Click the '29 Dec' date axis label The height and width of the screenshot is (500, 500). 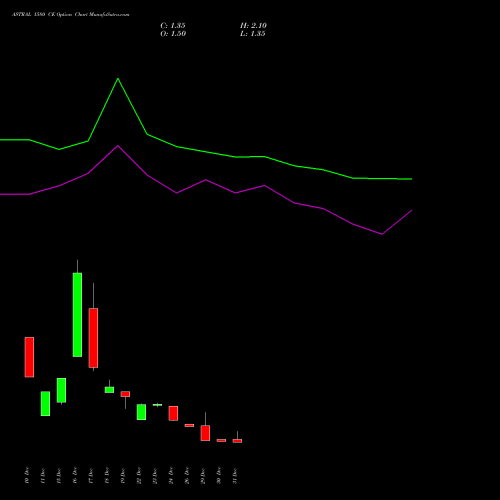[203, 476]
